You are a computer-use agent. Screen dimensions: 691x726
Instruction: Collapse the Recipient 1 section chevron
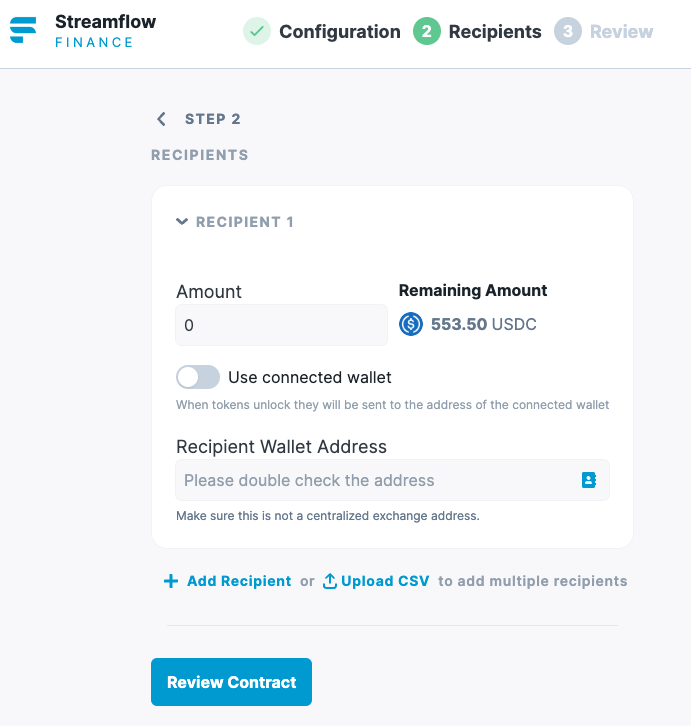point(182,222)
